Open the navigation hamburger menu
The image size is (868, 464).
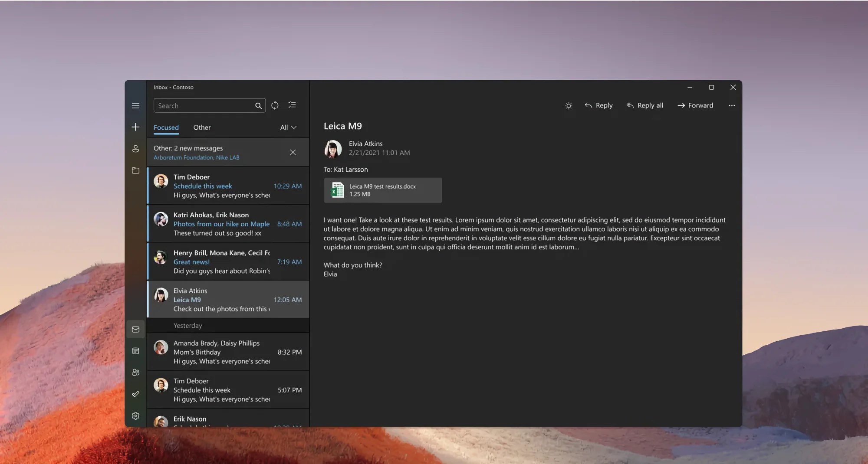pyautogui.click(x=135, y=105)
